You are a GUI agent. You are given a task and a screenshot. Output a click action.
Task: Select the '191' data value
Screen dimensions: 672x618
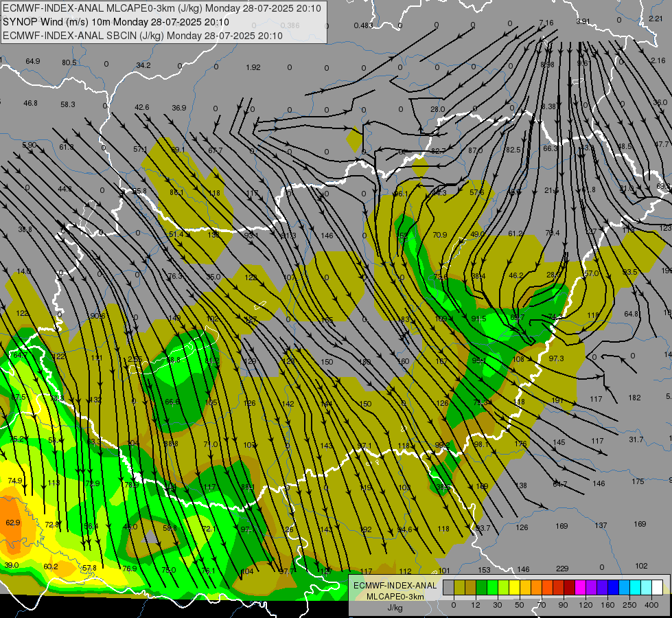557,400
